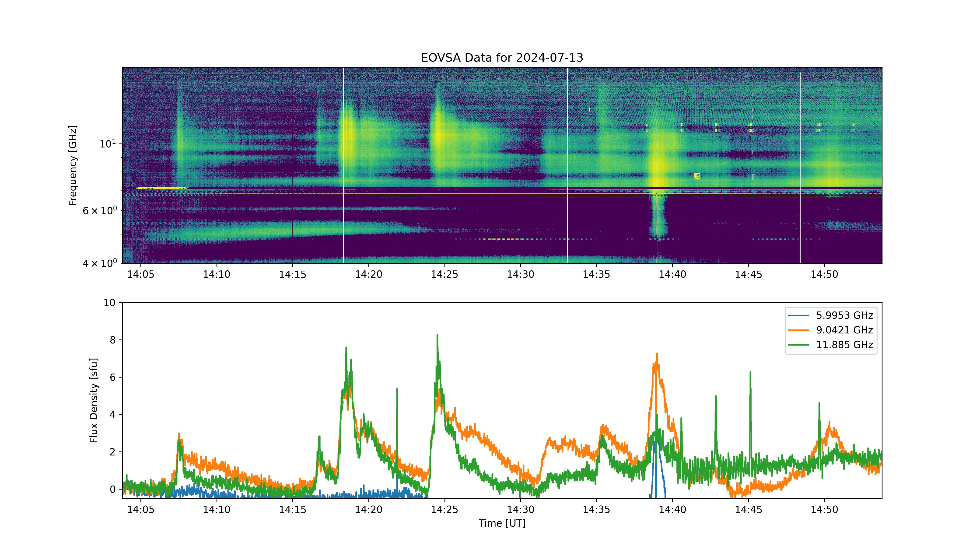This screenshot has height=560, width=980.
Task: Click the title EOVSA Data for 2024-07-13
Action: click(x=502, y=58)
